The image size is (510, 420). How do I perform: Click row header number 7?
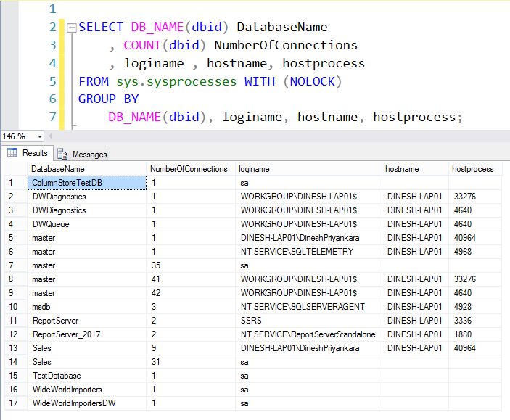16,265
